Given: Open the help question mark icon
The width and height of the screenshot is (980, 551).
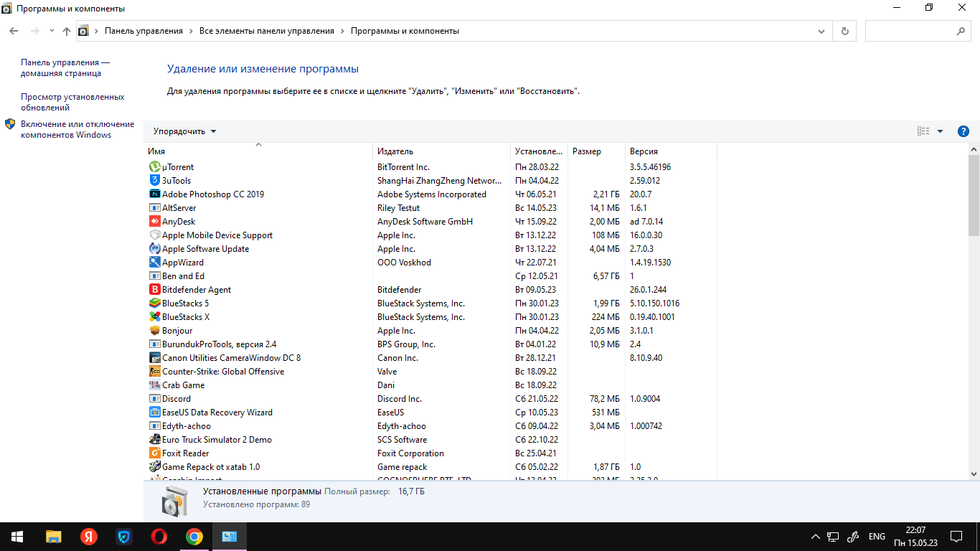Looking at the screenshot, I should coord(963,131).
